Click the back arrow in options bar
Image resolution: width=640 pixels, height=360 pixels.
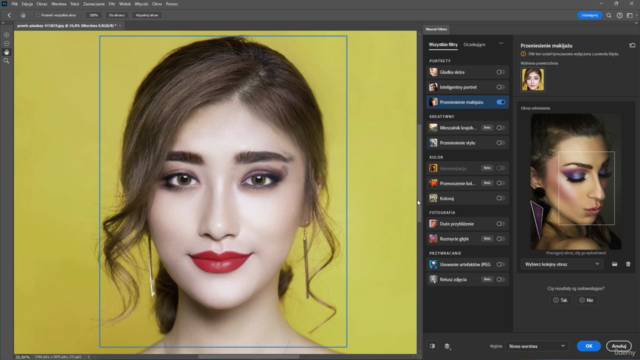tap(9, 15)
